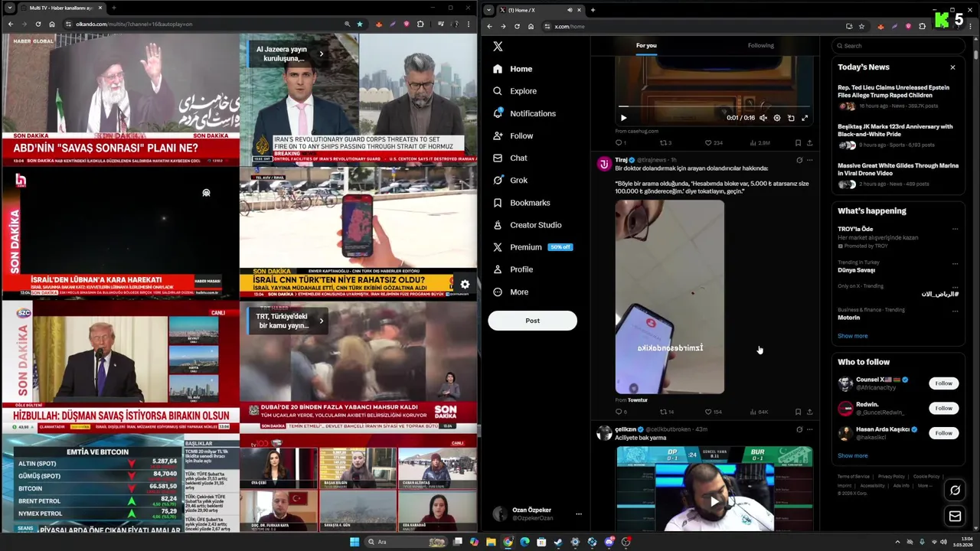Open the Follow page in X sidebar

(x=513, y=135)
